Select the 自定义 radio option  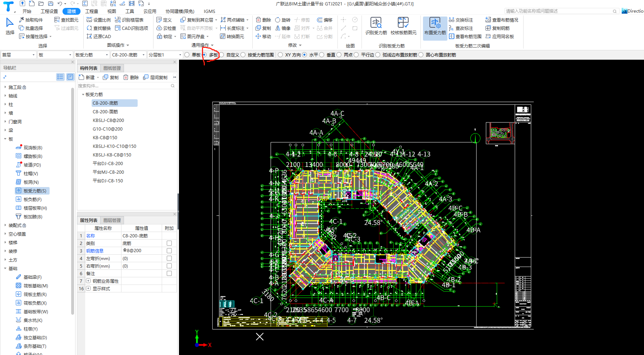tap(222, 55)
